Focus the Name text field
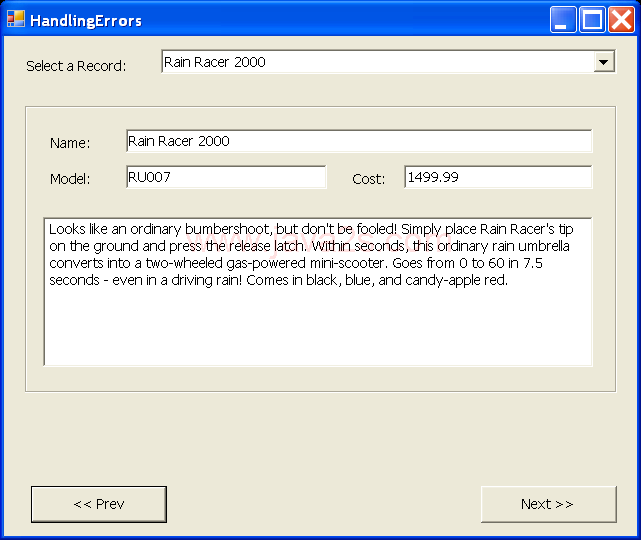This screenshot has height=540, width=641. coord(359,141)
